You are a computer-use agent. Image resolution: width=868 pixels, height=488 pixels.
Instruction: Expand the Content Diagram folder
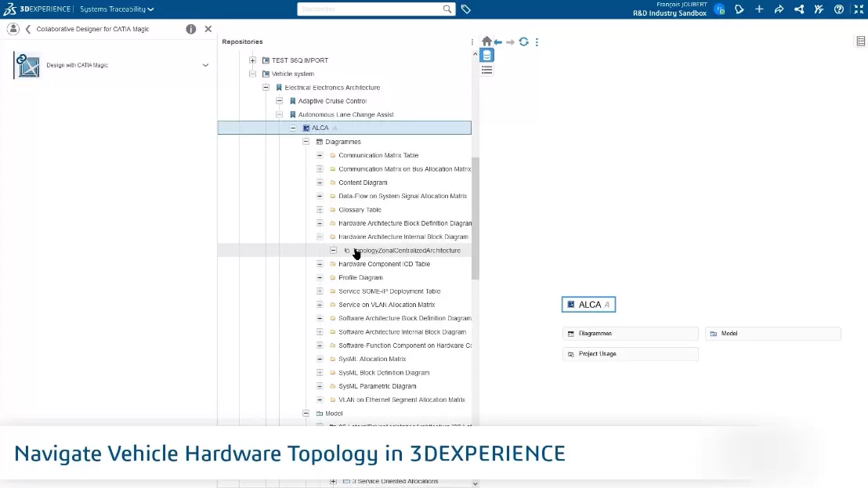320,183
